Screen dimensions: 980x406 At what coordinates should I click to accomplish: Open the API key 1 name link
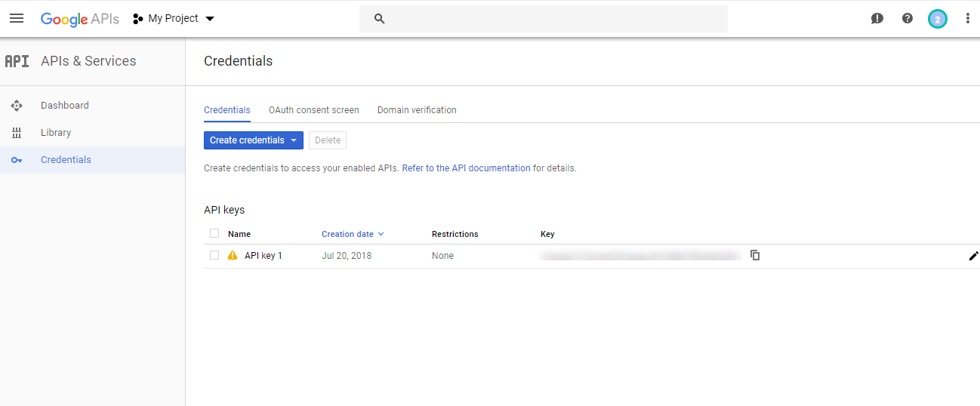tap(263, 256)
